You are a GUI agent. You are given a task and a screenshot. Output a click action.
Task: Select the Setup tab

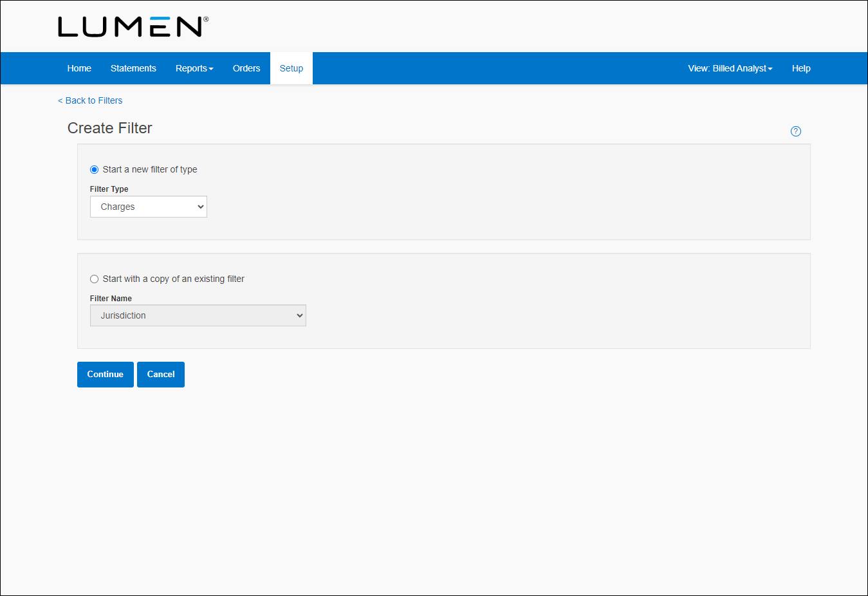[291, 68]
